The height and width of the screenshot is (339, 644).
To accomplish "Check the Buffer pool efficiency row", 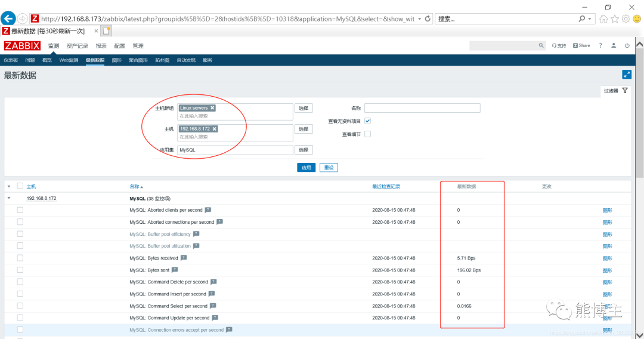I will [x=20, y=234].
